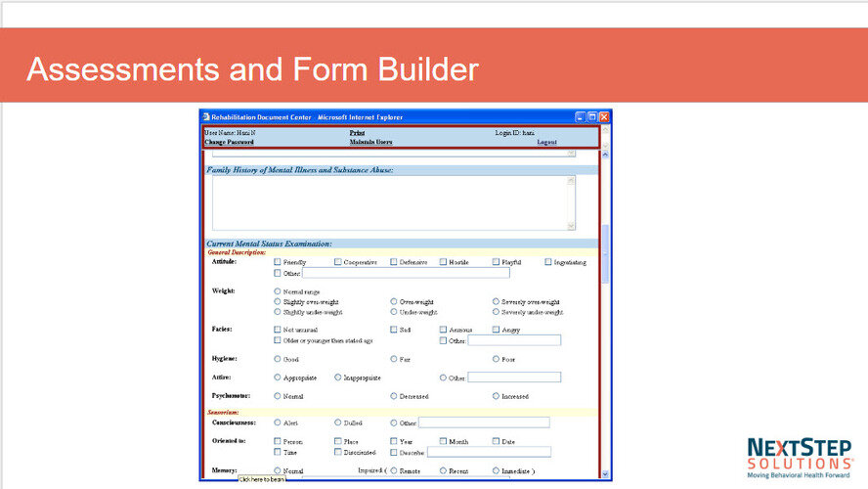Viewport: 868px width, 489px height.
Task: Click the Internet Explorer page icon in title bar
Action: [x=206, y=117]
